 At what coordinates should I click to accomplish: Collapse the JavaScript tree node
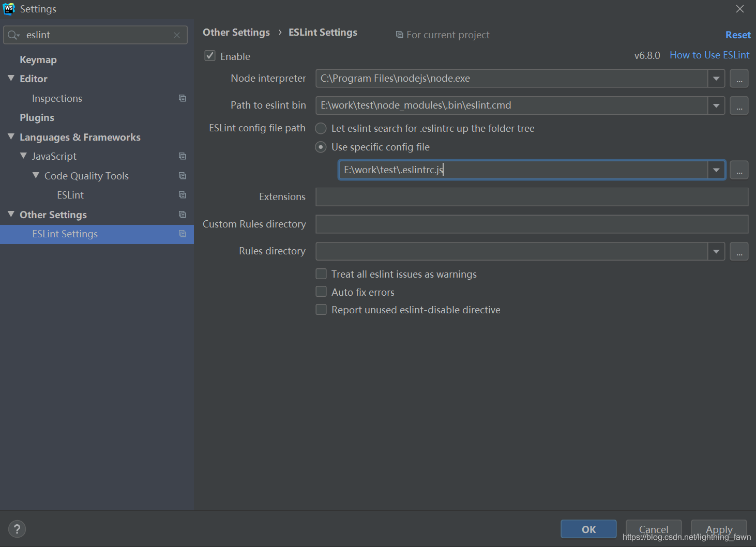point(23,156)
